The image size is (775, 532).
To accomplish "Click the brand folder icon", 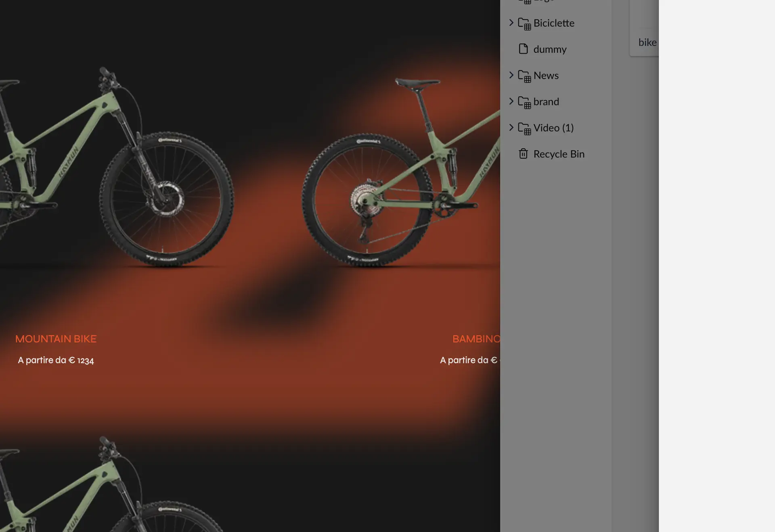I will tap(524, 102).
